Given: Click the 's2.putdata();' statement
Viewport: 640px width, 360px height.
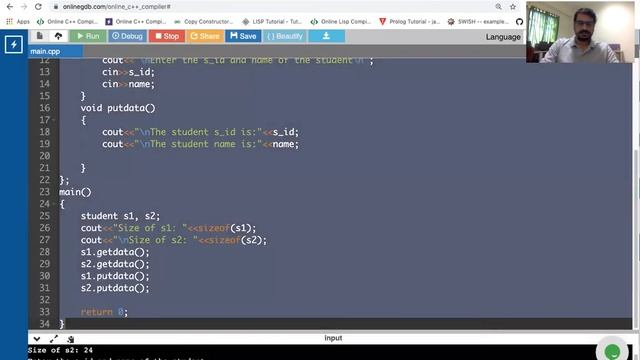Looking at the screenshot, I should [115, 288].
